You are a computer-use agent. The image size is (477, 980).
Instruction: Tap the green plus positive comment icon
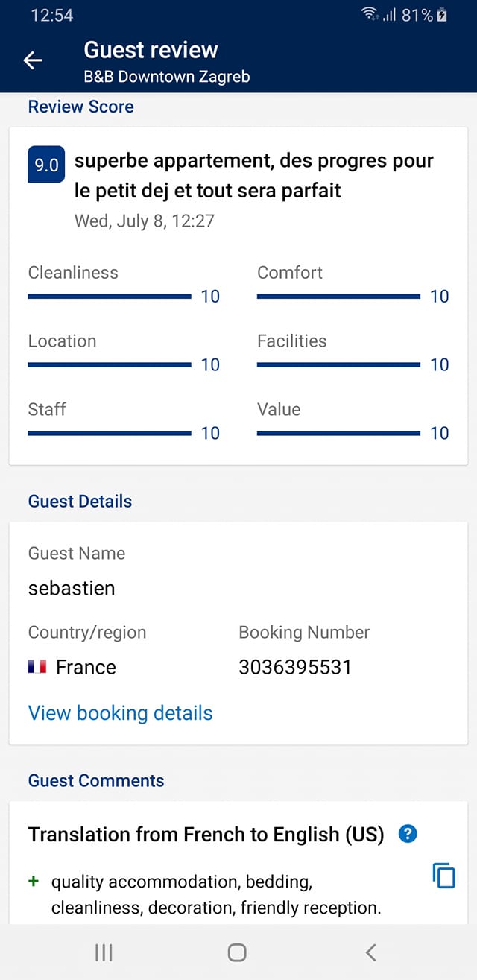(33, 882)
